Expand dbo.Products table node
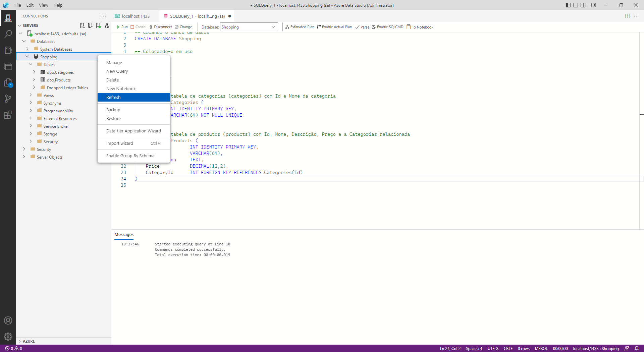Image resolution: width=644 pixels, height=352 pixels. click(x=34, y=80)
